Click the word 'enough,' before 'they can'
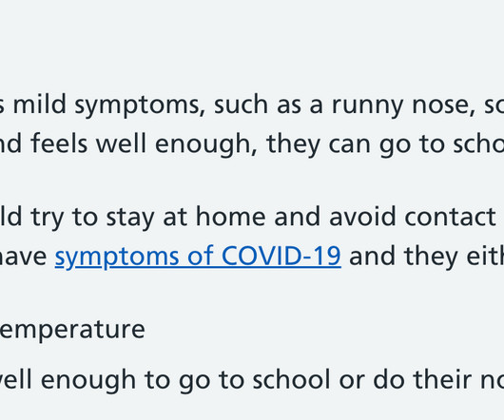Image resolution: width=504 pixels, height=420 pixels. coord(206,144)
